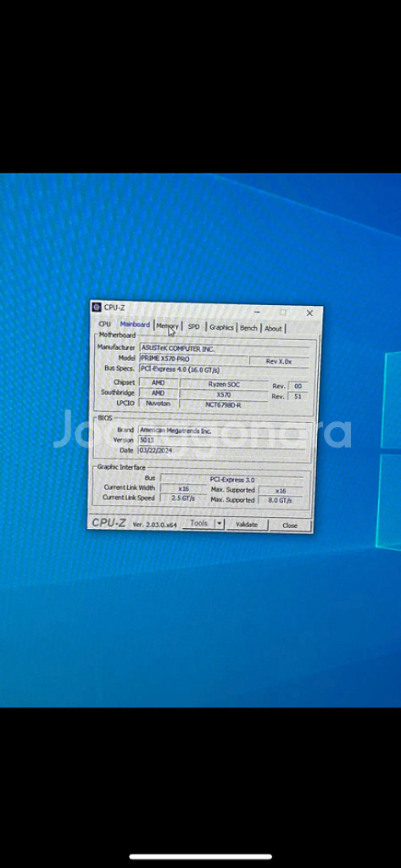This screenshot has width=401, height=868.
Task: Minimize the CPU-Z window
Action: [257, 312]
